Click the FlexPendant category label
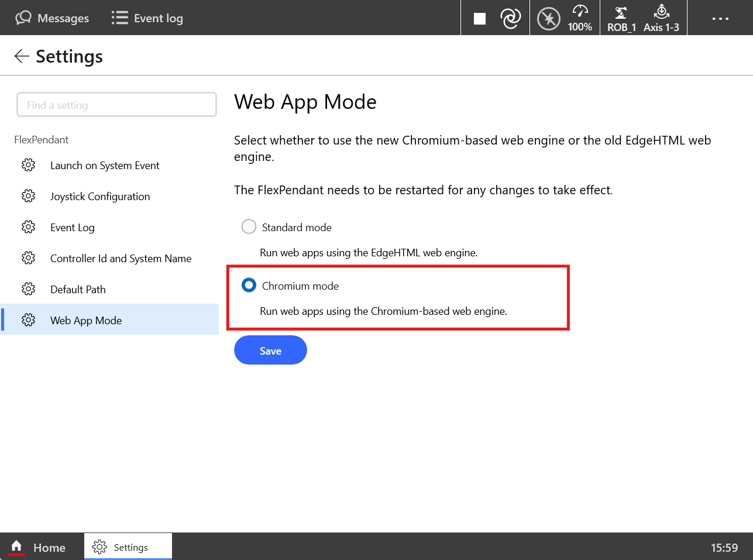This screenshot has height=560, width=753. (x=42, y=140)
